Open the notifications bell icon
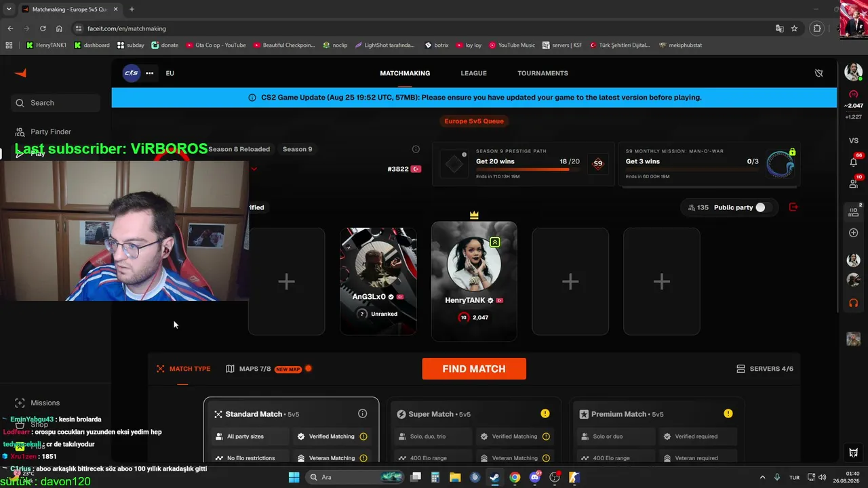 [853, 161]
